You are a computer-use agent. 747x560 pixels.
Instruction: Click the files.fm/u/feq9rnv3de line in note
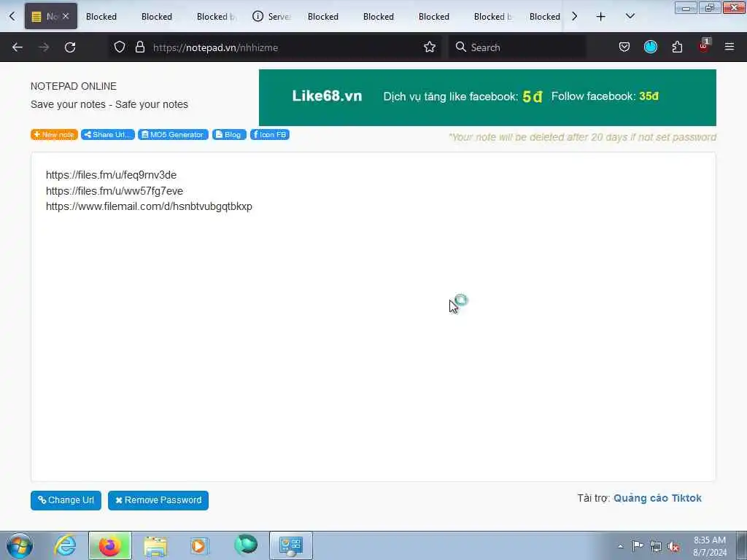[111, 175]
